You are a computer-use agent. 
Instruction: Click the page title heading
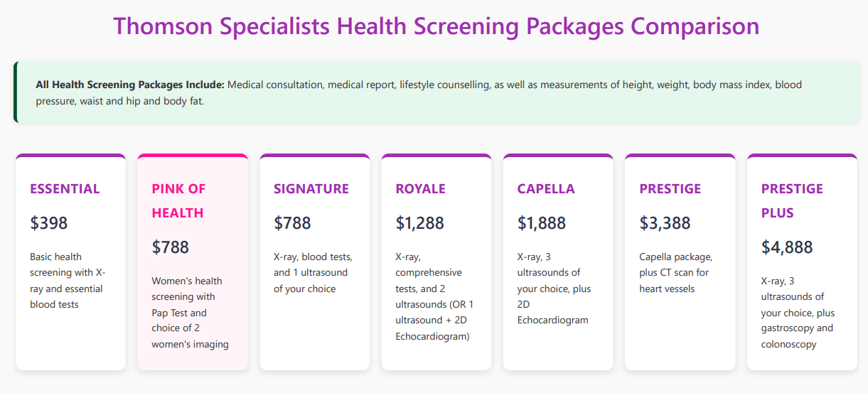[436, 26]
